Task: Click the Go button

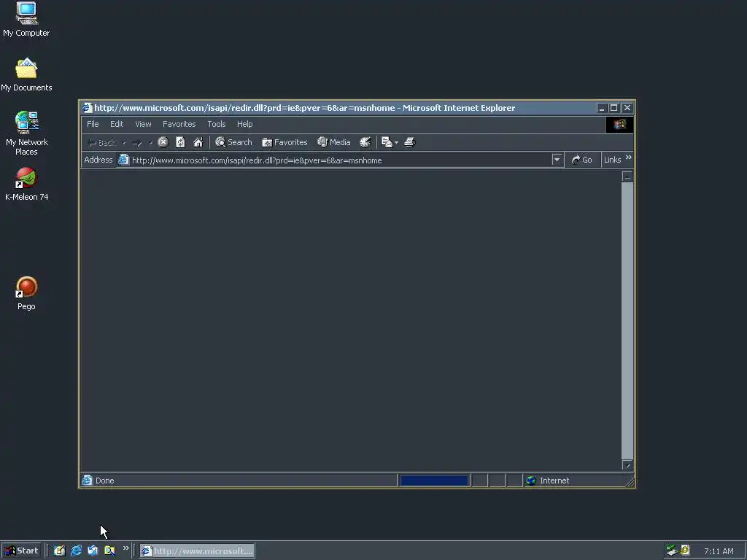Action: coord(581,160)
